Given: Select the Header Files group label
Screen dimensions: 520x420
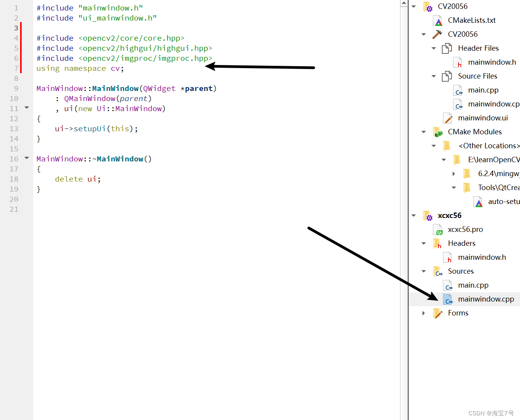Looking at the screenshot, I should 478,48.
